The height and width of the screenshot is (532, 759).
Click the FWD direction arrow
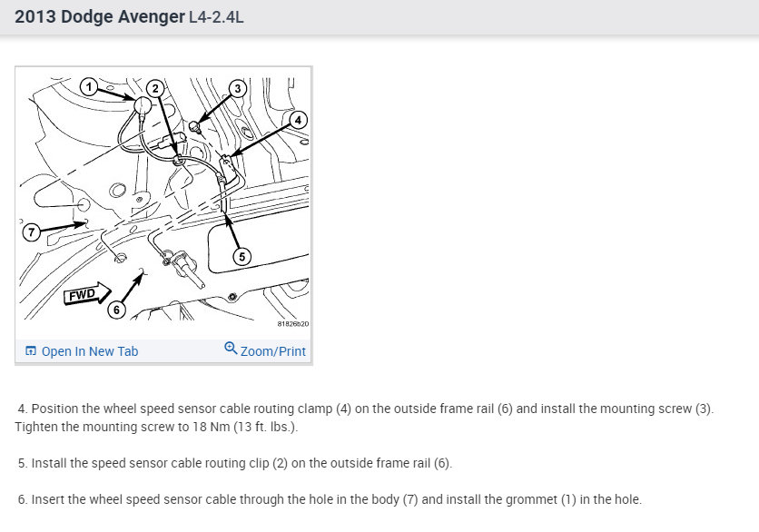coord(86,294)
